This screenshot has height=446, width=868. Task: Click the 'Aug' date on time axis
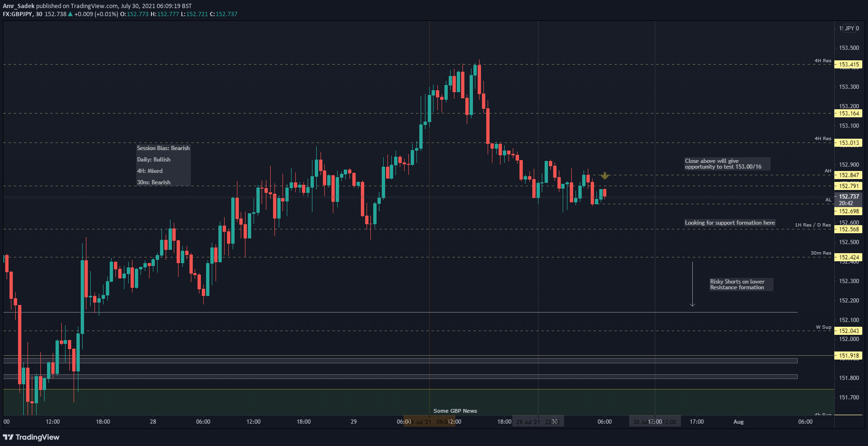738,422
